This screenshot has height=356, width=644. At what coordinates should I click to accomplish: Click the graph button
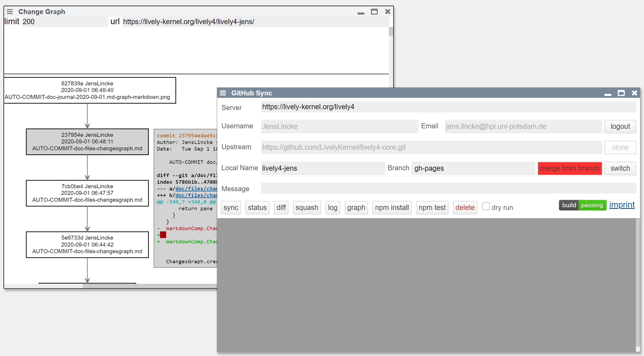356,208
